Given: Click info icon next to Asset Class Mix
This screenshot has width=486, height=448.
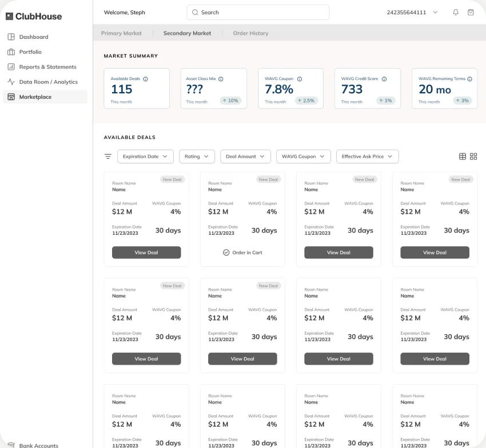Looking at the screenshot, I should pyautogui.click(x=221, y=79).
